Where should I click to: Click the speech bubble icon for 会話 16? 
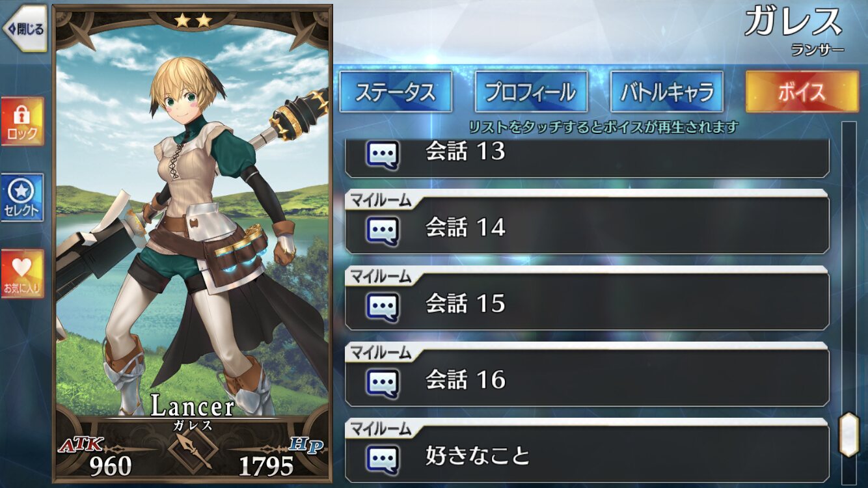383,383
